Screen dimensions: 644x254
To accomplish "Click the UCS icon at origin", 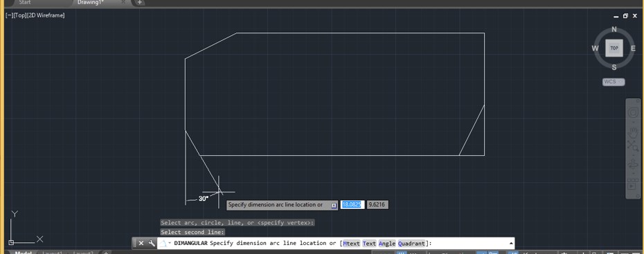I will coord(12,242).
